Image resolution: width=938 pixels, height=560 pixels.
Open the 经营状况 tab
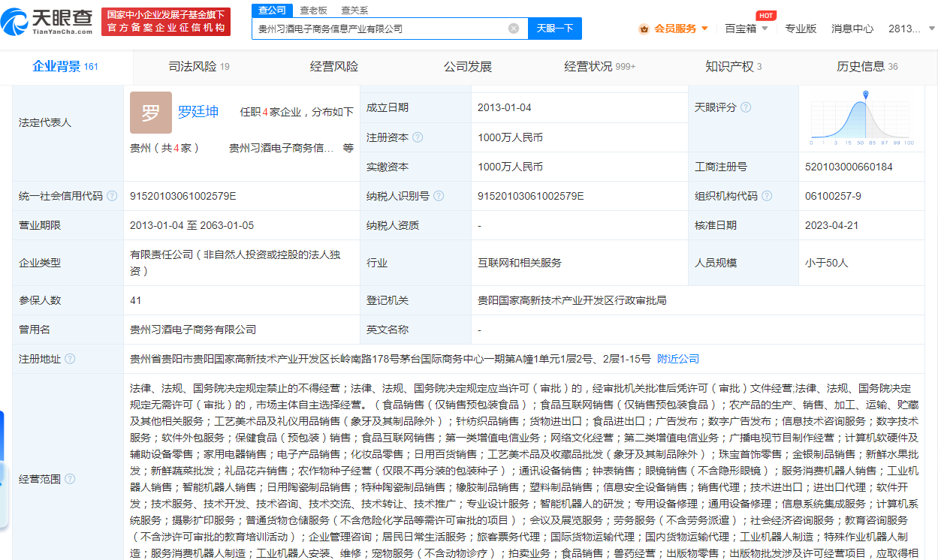point(600,67)
